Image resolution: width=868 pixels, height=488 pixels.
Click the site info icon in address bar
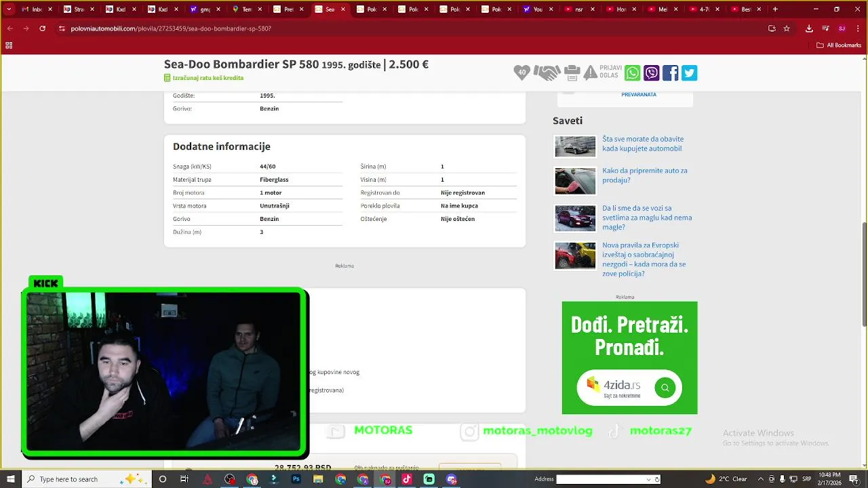(x=62, y=28)
